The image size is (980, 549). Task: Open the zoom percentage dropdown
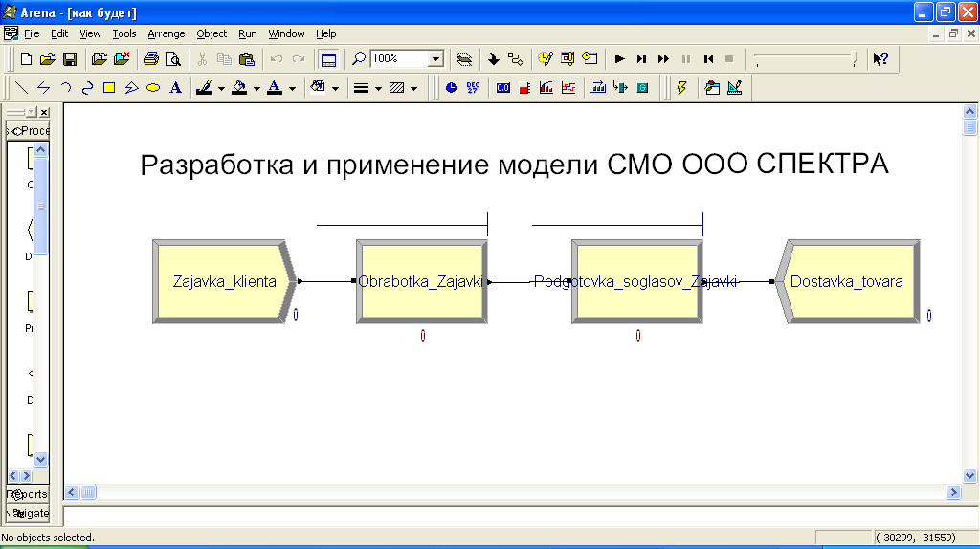click(x=436, y=59)
